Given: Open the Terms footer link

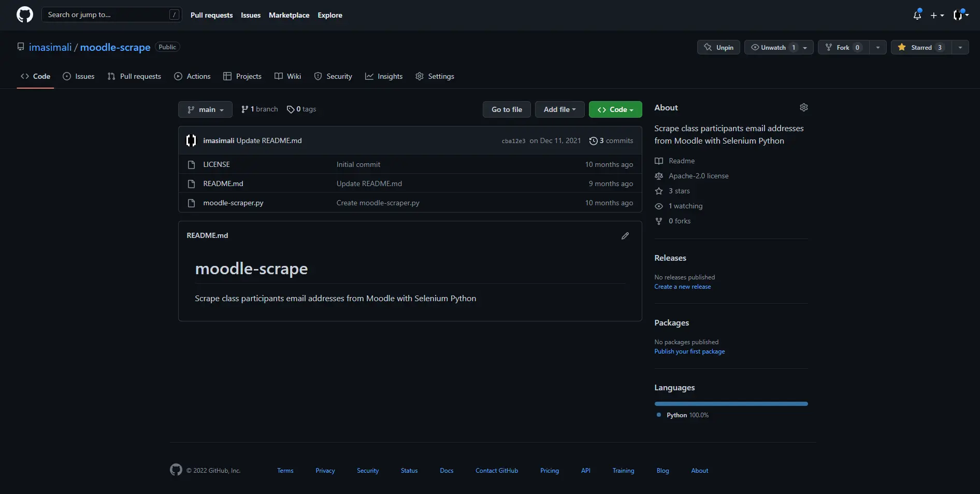Looking at the screenshot, I should pos(285,471).
